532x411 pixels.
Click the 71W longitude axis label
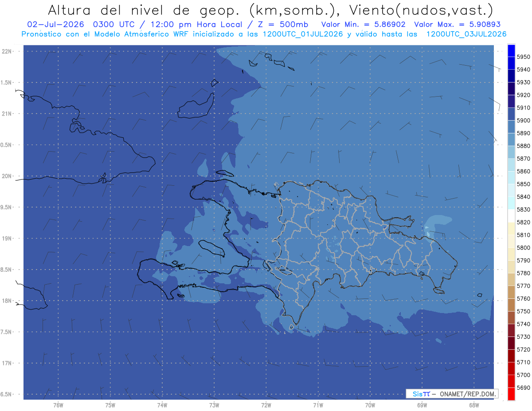318,405
